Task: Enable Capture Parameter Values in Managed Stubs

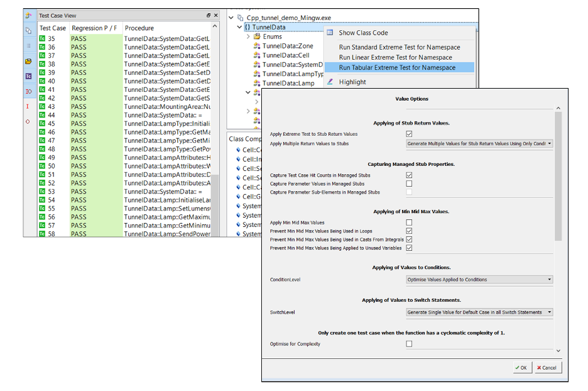Action: pos(409,184)
